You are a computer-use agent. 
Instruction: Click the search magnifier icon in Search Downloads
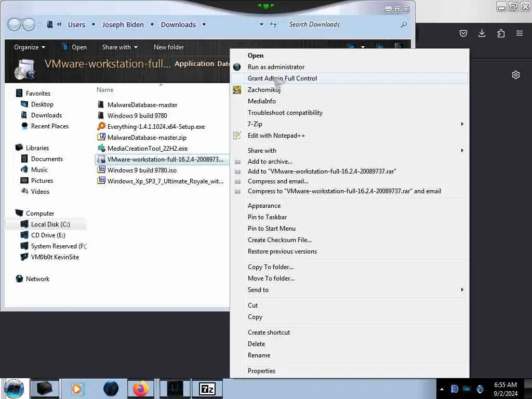(404, 24)
